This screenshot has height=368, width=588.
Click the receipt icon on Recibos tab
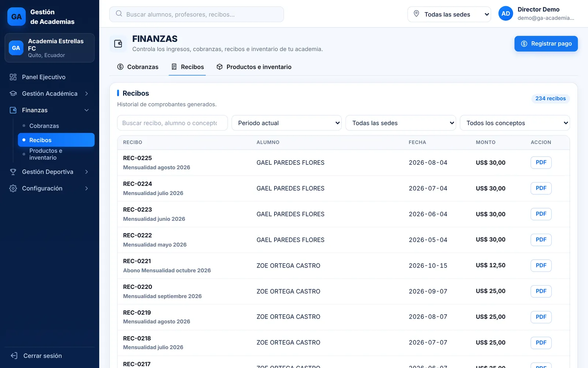pyautogui.click(x=174, y=67)
